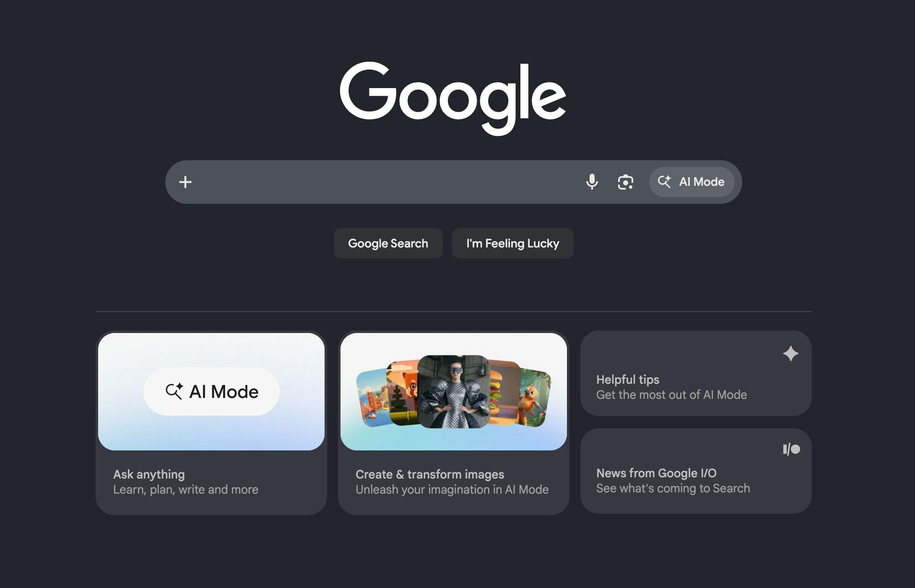
Task: Open Google Lens camera search icon
Action: tap(625, 182)
